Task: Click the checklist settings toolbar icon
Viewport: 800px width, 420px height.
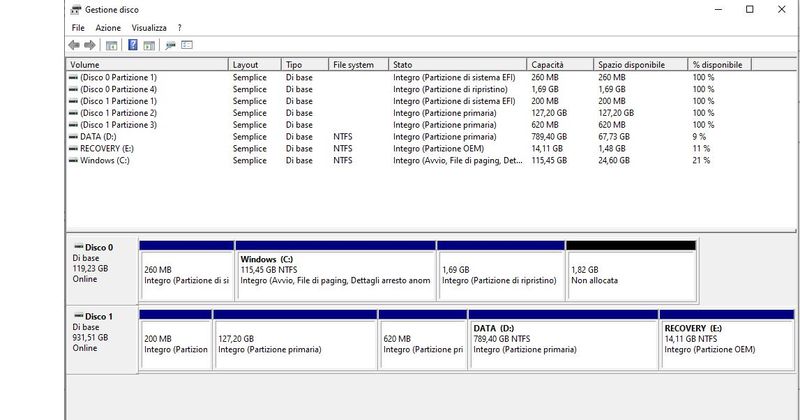Action: pyautogui.click(x=187, y=45)
